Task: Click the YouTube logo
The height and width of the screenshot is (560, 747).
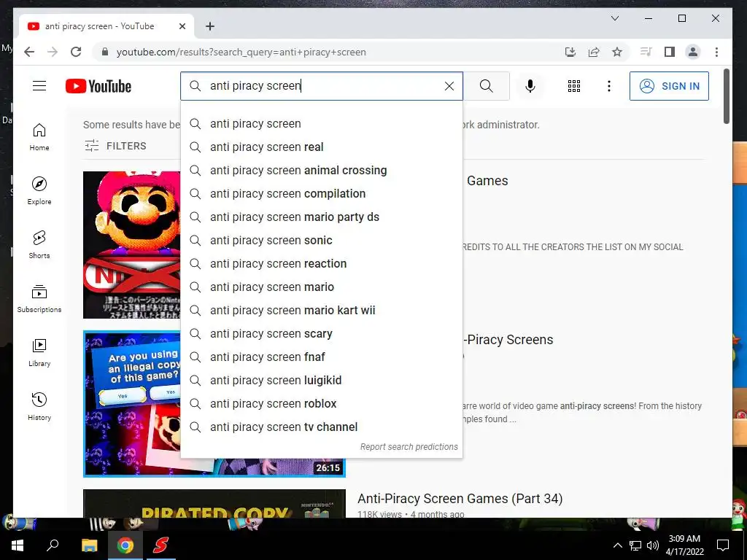Action: (98, 86)
